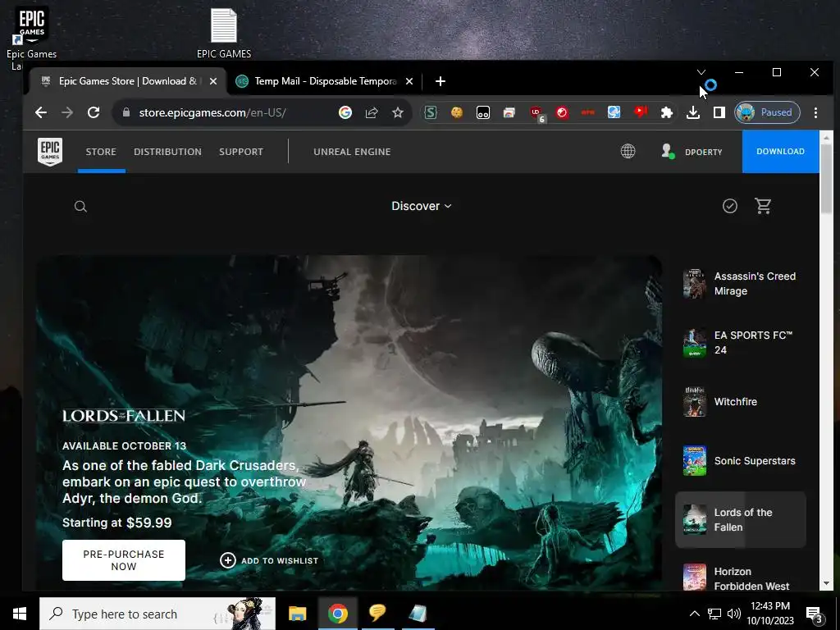Image resolution: width=840 pixels, height=630 pixels.
Task: Select the Epic Games Launcher desktop shortcut
Action: pyautogui.click(x=31, y=39)
